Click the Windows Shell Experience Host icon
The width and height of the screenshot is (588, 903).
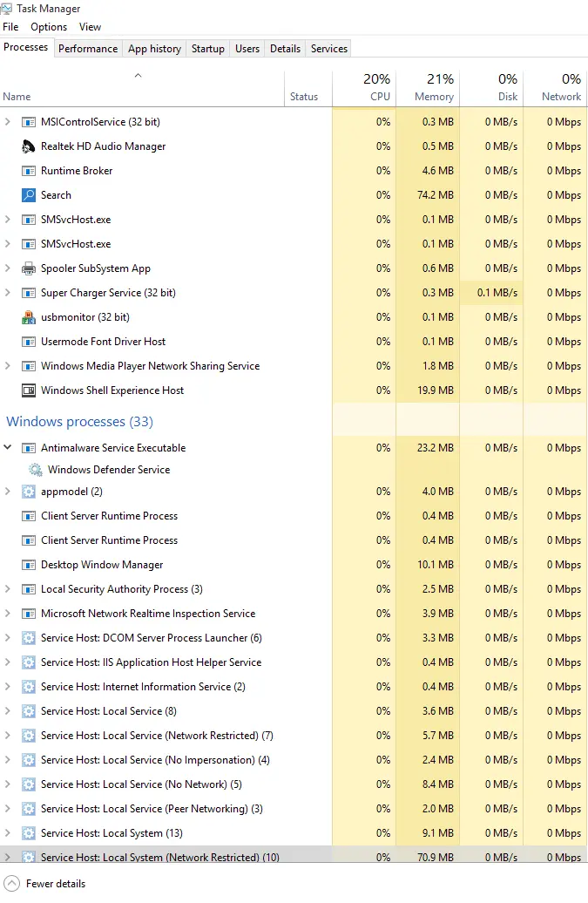[x=28, y=390]
